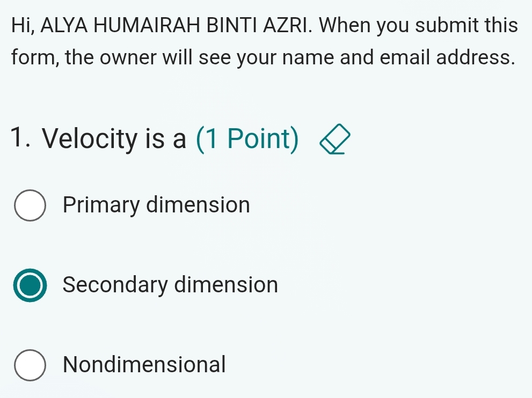
Task: Deselect the Secondary dimension radio button
Action: tap(30, 285)
